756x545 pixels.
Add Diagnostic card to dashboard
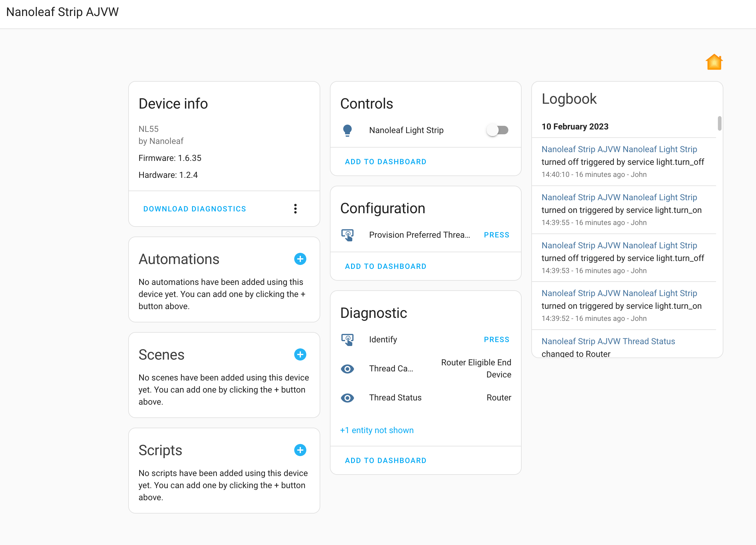coord(385,460)
